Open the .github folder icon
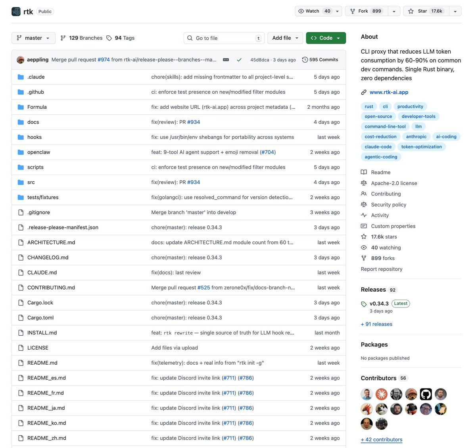 point(21,92)
